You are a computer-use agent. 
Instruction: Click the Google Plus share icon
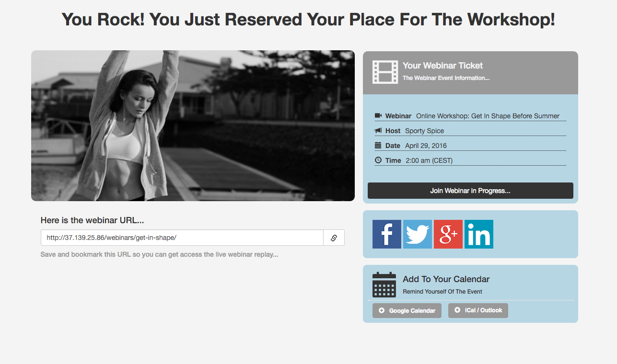click(x=448, y=234)
